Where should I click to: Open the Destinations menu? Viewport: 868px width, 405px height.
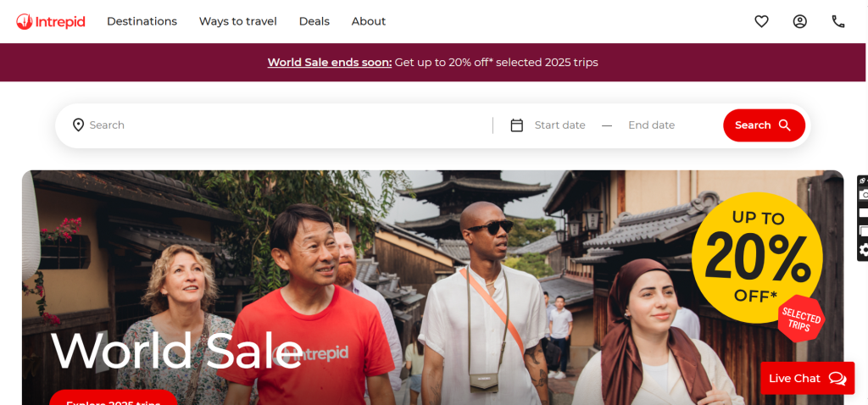click(142, 21)
